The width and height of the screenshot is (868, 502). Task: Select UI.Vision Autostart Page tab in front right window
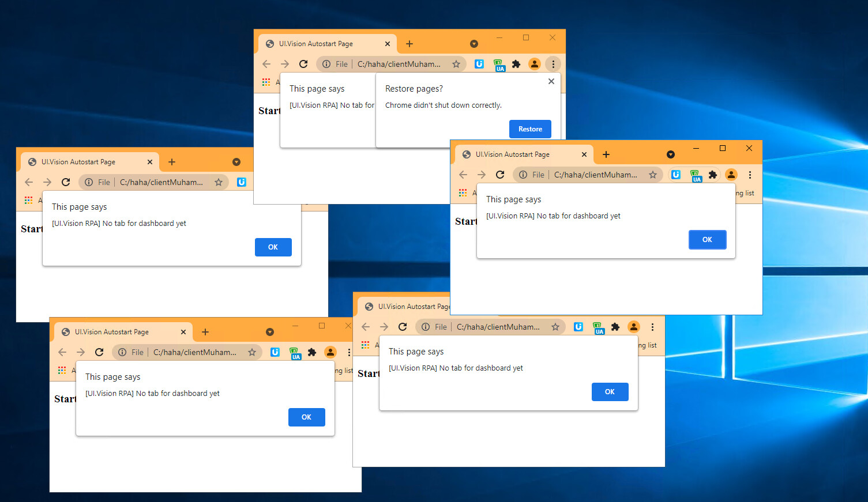tap(524, 154)
